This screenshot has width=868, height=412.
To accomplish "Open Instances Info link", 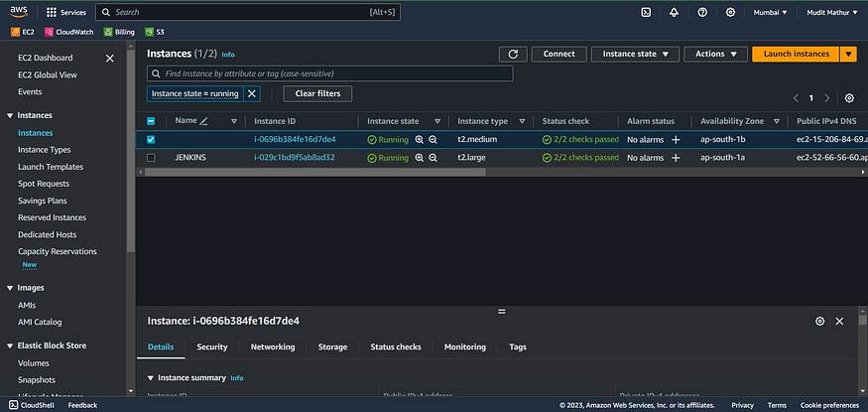I will pyautogui.click(x=228, y=55).
